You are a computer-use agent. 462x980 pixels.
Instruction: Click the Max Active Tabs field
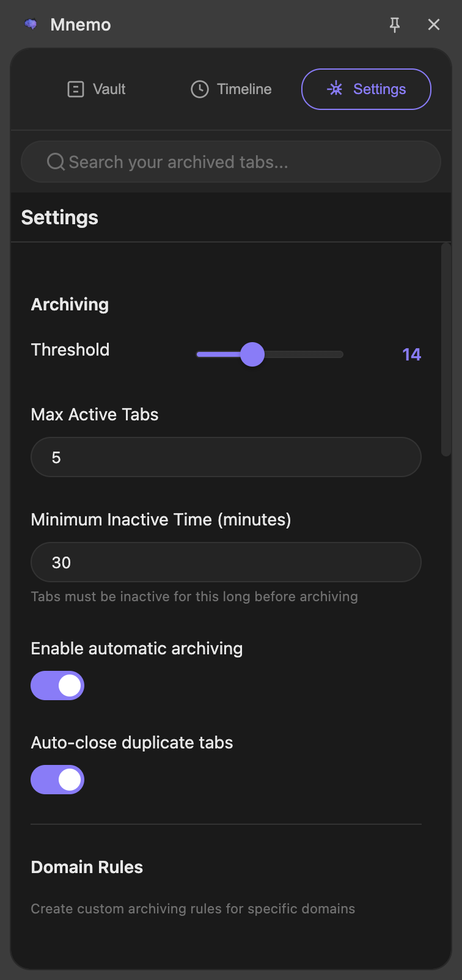(x=226, y=457)
